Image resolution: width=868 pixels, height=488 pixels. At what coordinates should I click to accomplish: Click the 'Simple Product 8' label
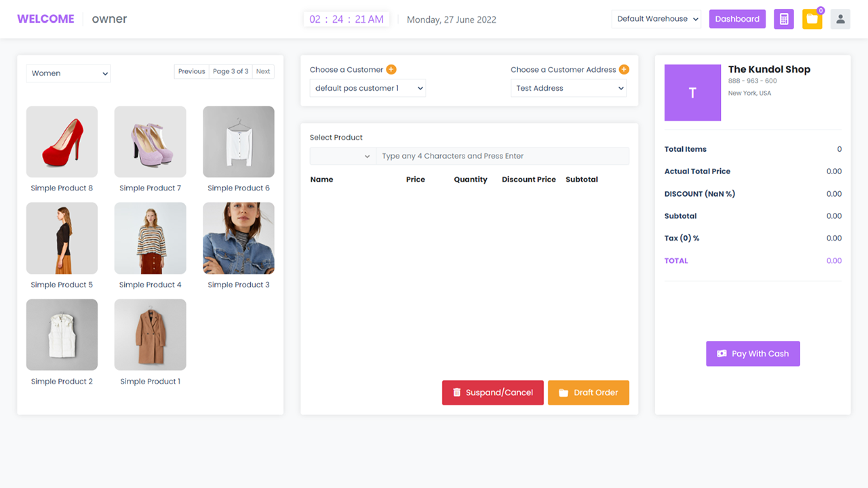(x=62, y=188)
